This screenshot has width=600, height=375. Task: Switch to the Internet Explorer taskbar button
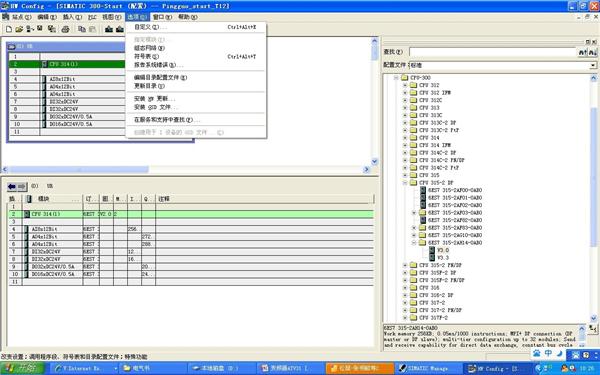[x=85, y=368]
